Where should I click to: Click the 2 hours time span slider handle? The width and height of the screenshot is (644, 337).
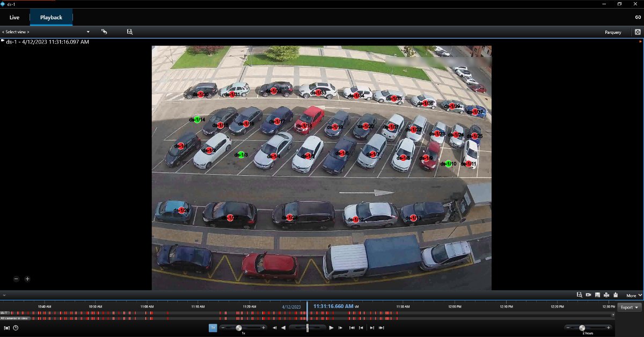tap(582, 327)
